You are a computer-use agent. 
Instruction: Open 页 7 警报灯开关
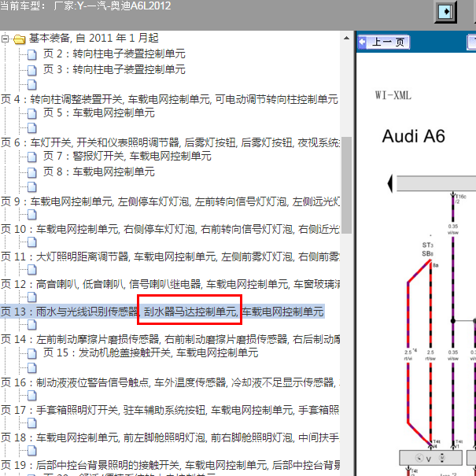click(127, 157)
